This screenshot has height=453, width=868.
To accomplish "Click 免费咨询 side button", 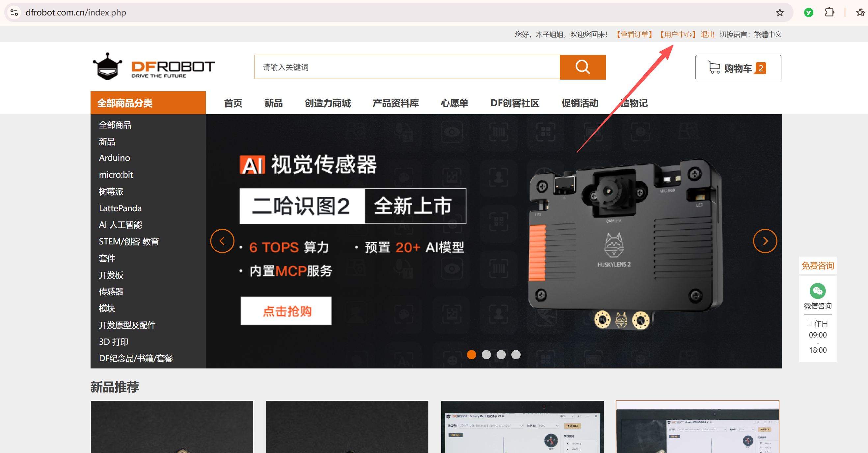I will 818,265.
